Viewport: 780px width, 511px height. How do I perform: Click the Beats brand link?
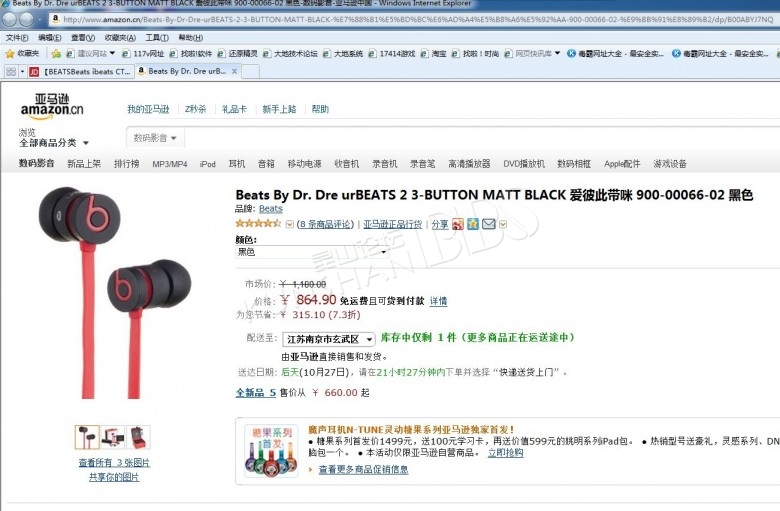pos(271,208)
